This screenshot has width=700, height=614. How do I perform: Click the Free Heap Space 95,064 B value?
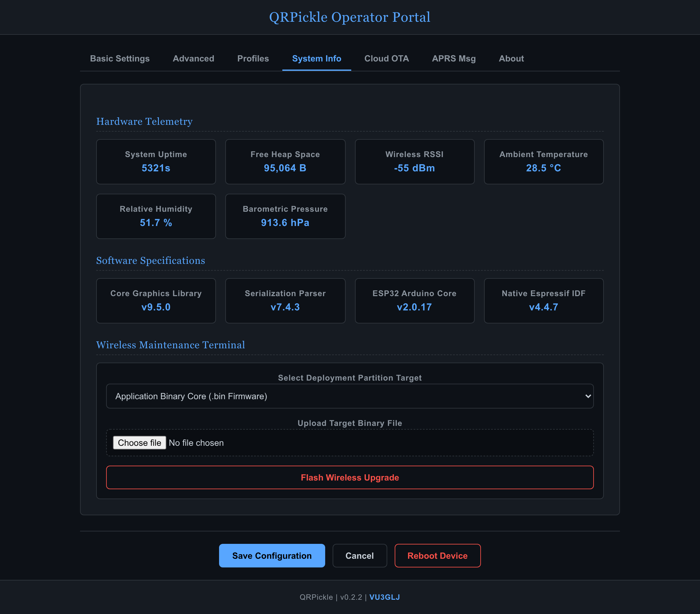point(285,168)
